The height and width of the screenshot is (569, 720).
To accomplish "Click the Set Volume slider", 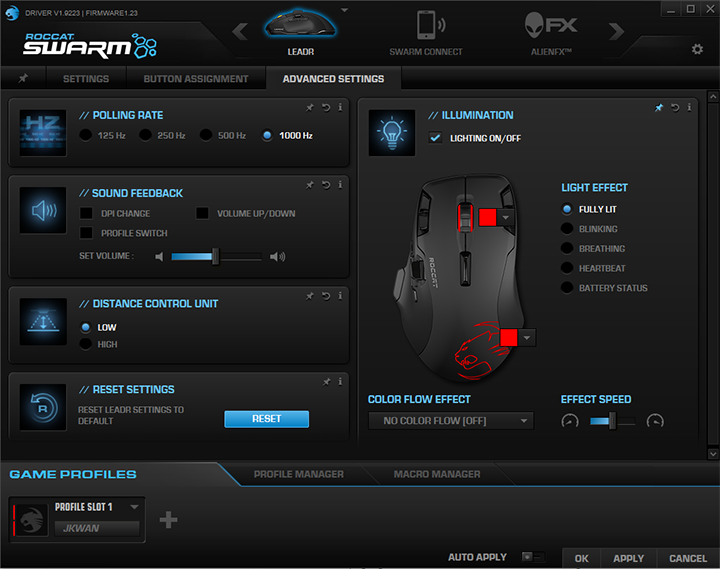I will click(x=215, y=257).
